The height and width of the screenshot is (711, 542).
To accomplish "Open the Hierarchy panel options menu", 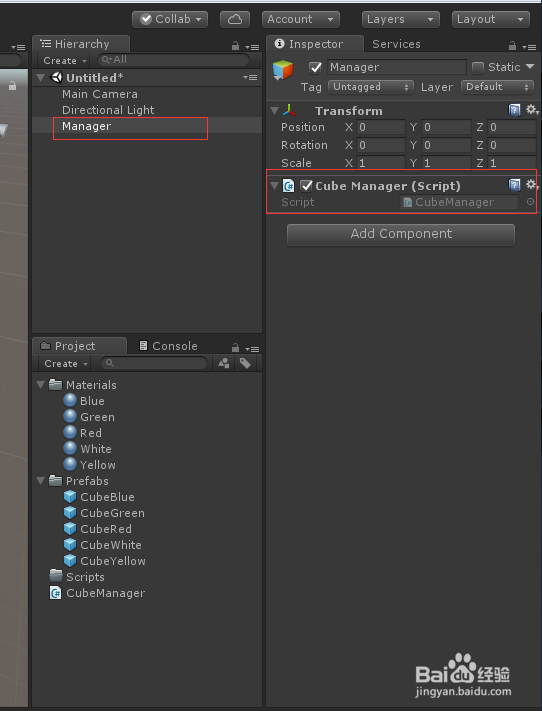I will 252,47.
